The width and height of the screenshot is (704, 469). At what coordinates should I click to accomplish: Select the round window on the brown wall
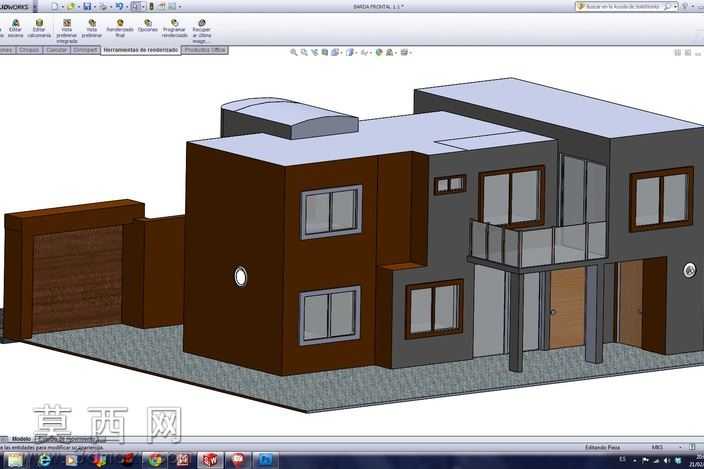point(241,276)
